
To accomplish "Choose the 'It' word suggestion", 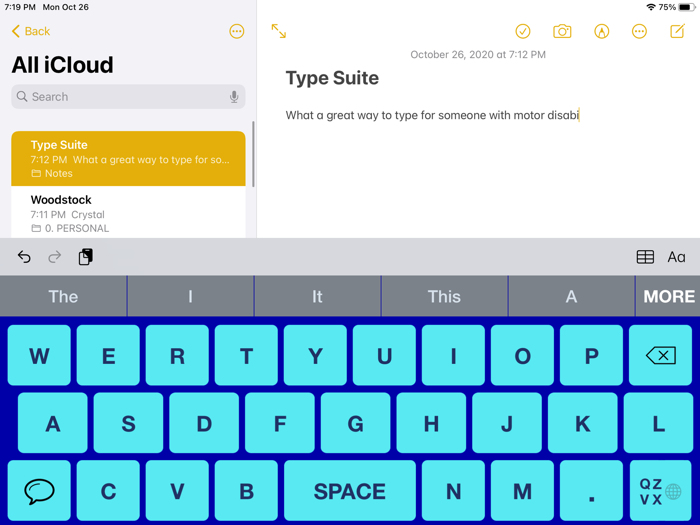I will tap(317, 296).
